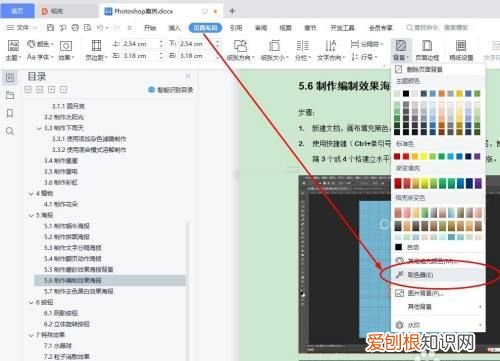Click the save icon in quick toolbar
The image size is (500, 361).
[50, 28]
